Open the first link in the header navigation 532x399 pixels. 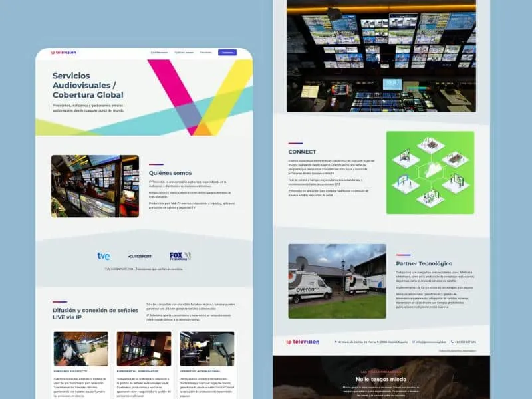159,53
